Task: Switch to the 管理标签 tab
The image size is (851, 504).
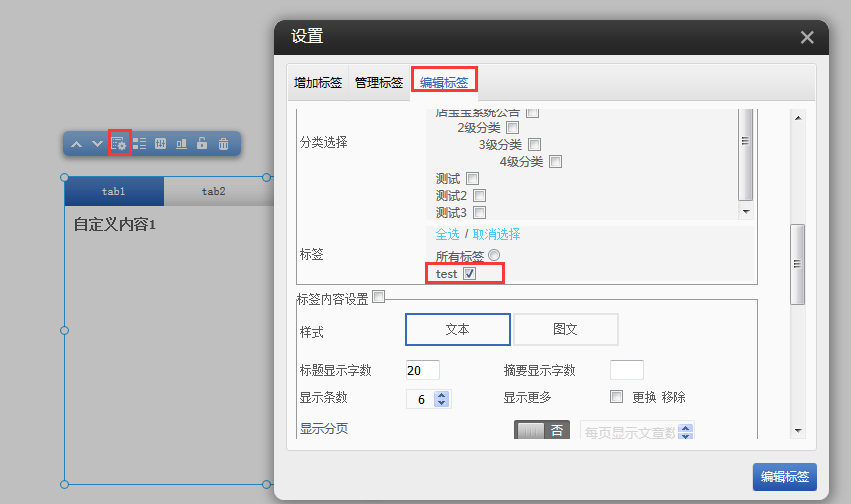Action: 379,83
